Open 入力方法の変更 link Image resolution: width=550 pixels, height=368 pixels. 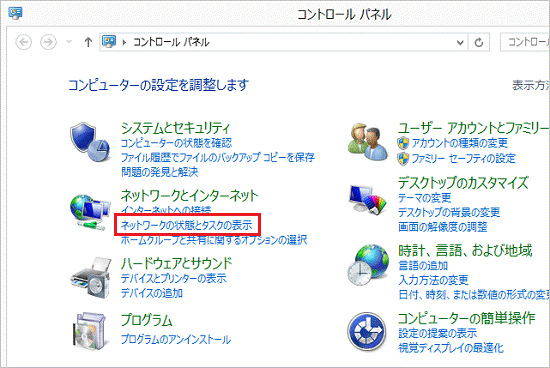433,280
